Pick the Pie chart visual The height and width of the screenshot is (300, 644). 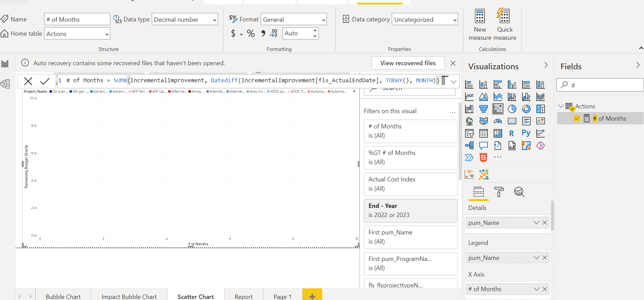click(512, 109)
